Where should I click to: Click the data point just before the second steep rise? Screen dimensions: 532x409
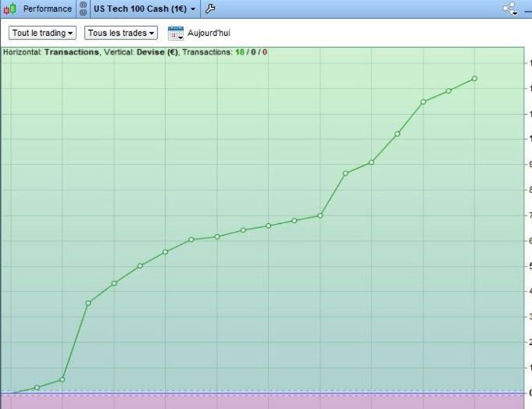320,215
